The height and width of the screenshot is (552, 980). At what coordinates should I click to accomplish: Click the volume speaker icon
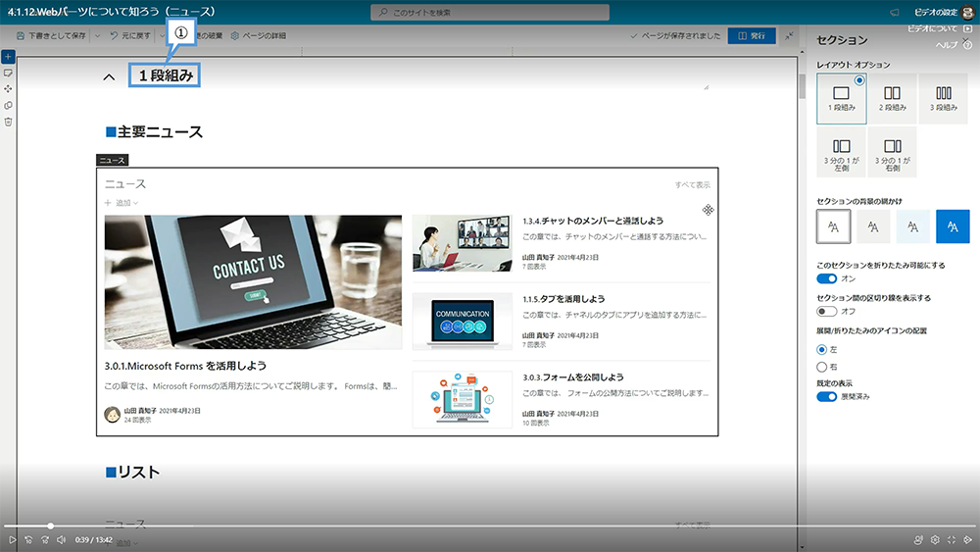point(61,539)
